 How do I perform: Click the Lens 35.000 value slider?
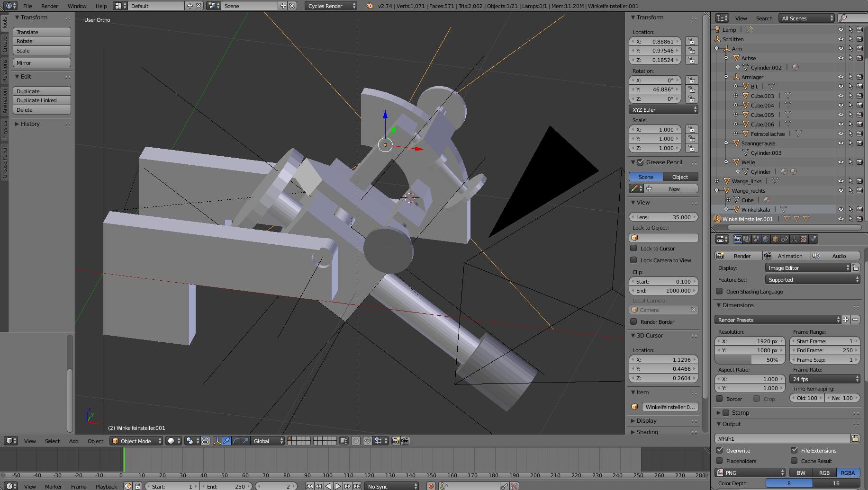(663, 217)
